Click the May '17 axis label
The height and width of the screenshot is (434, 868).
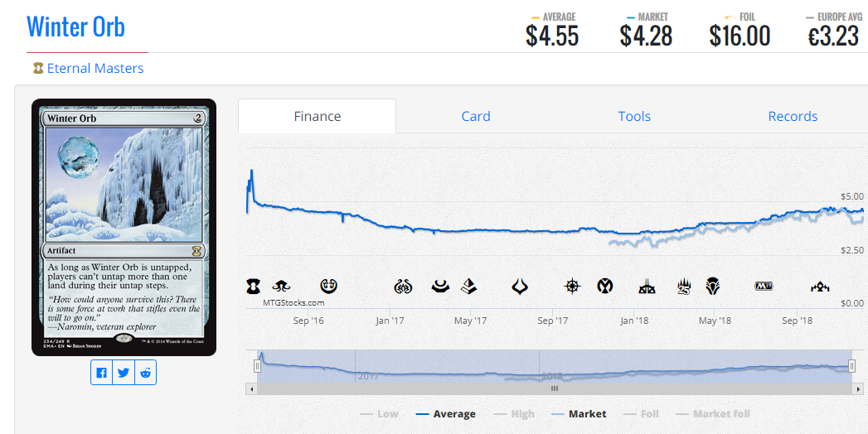(x=471, y=321)
